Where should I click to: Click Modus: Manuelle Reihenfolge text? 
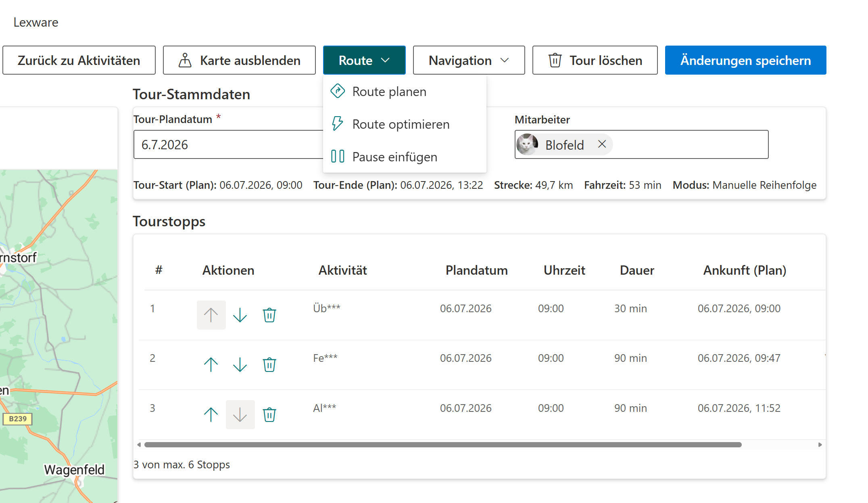click(745, 185)
